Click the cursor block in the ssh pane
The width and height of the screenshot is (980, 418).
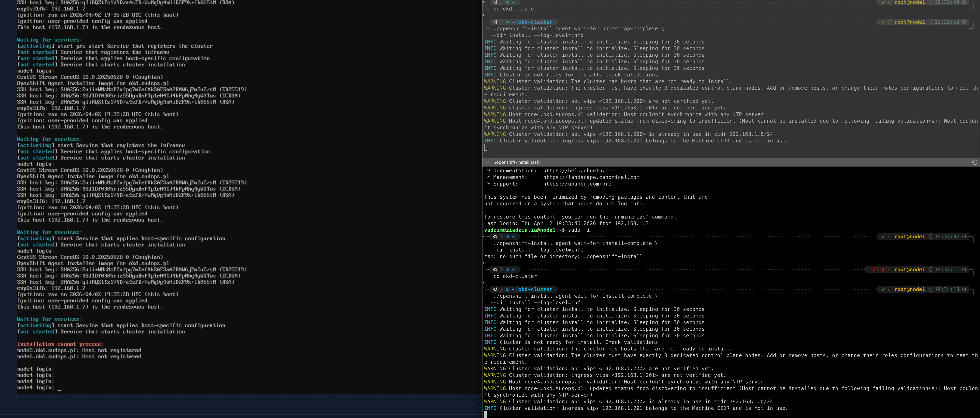coord(486,415)
